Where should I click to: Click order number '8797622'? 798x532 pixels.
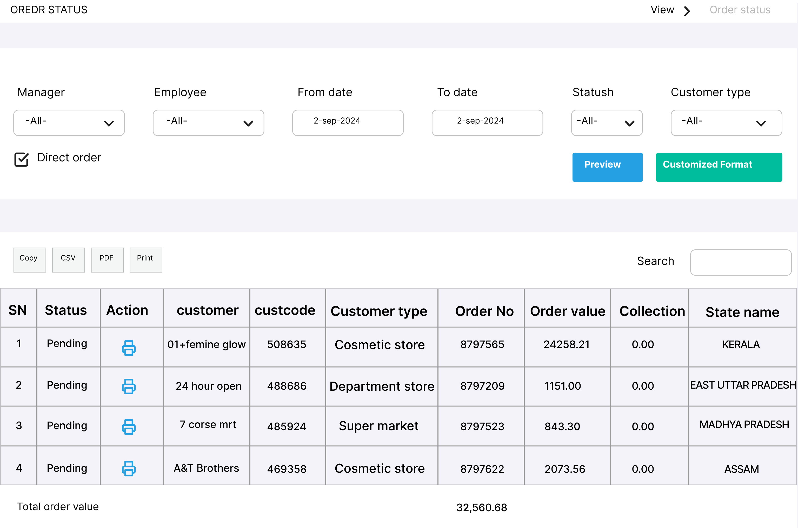[482, 469]
